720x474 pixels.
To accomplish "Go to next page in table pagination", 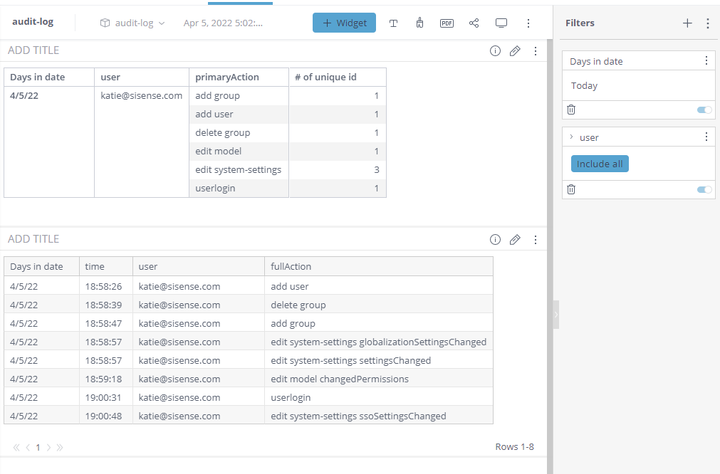I will [x=48, y=447].
